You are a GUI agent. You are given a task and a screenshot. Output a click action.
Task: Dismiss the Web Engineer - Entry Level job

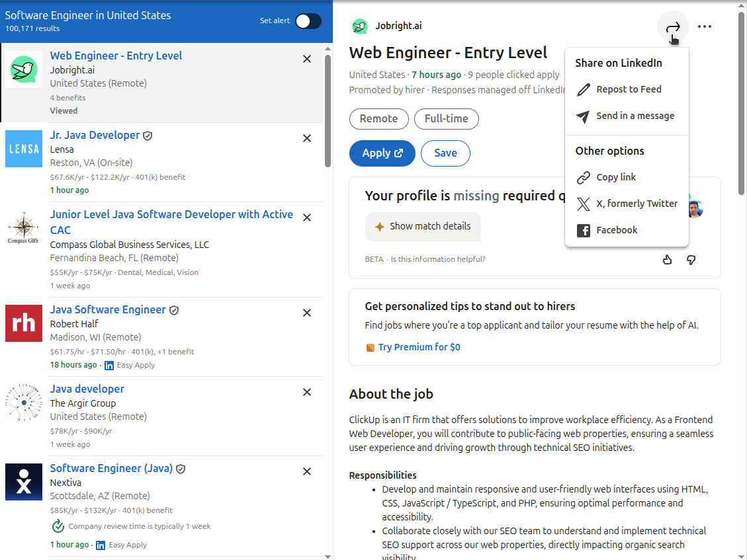pos(307,59)
